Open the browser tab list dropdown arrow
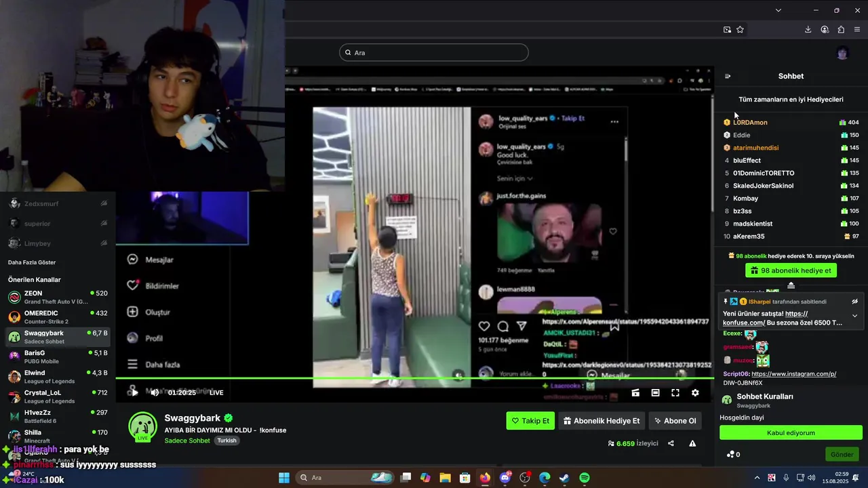The image size is (868, 488). coord(778,10)
